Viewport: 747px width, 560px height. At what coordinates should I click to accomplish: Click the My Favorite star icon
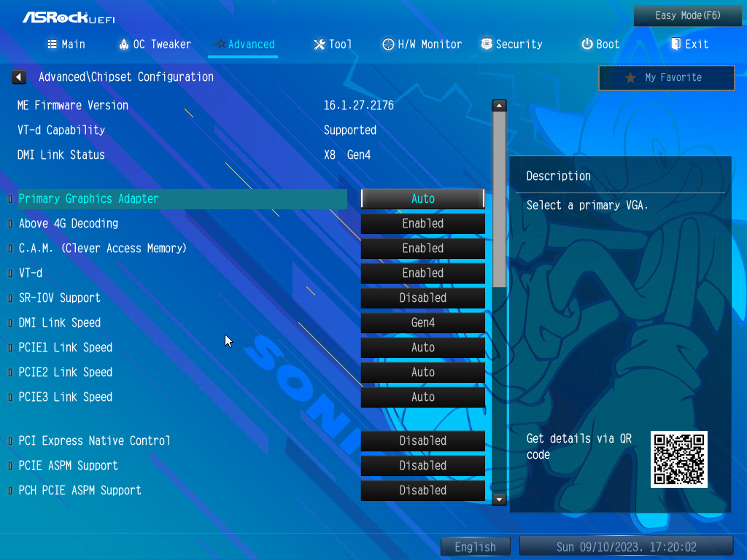(x=630, y=77)
